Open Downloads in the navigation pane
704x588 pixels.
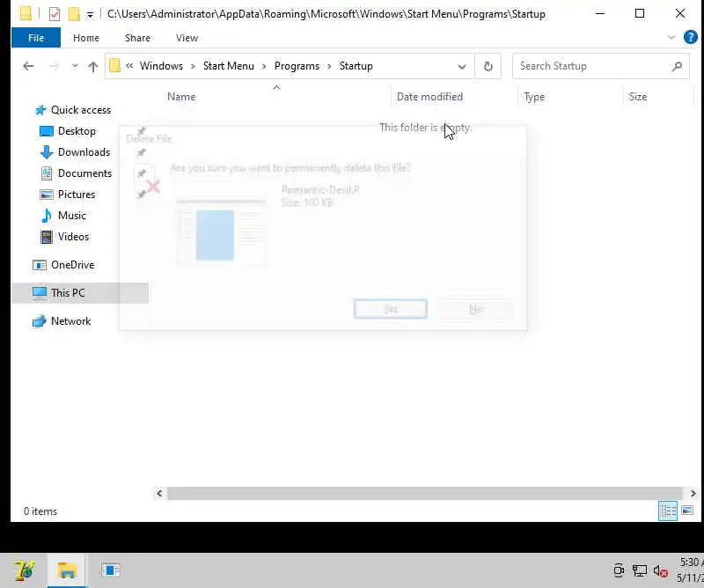[x=84, y=152]
